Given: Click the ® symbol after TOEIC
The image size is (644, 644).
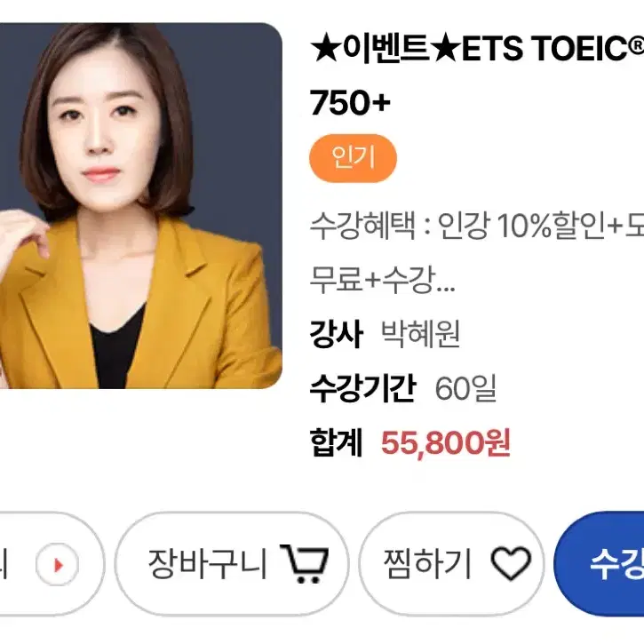Looking at the screenshot, I should [637, 44].
